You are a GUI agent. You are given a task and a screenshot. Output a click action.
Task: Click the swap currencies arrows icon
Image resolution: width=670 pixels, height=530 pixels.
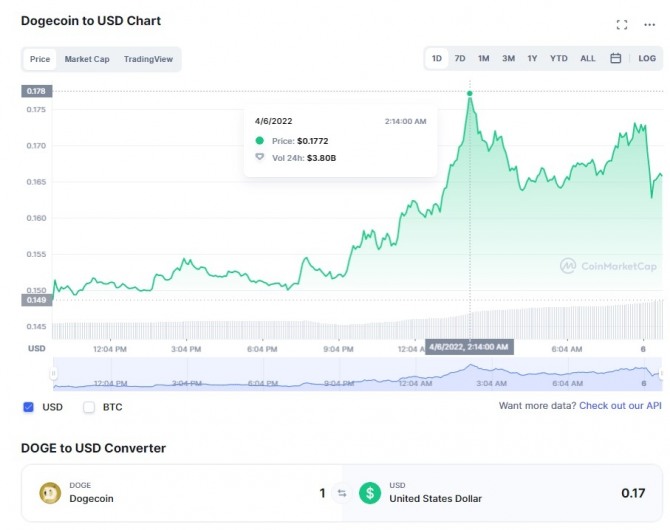[342, 493]
